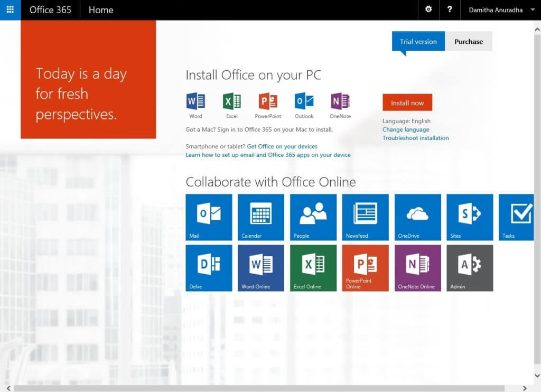Click the Install now button
This screenshot has width=541, height=392.
tap(407, 102)
